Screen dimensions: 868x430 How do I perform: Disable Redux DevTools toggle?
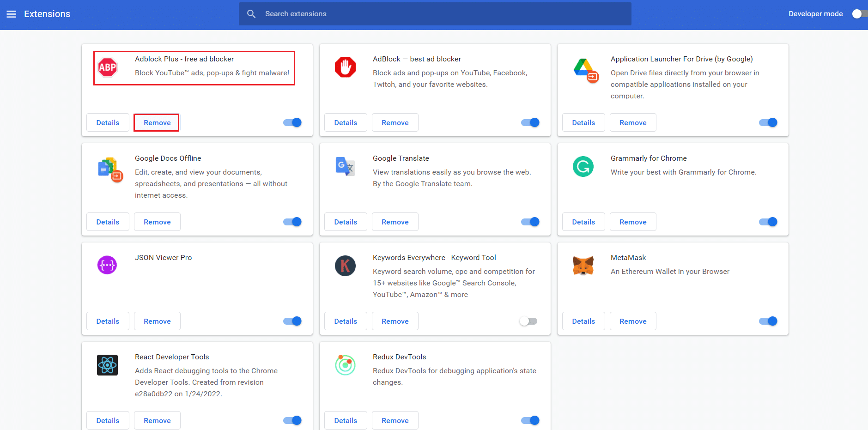click(x=530, y=420)
